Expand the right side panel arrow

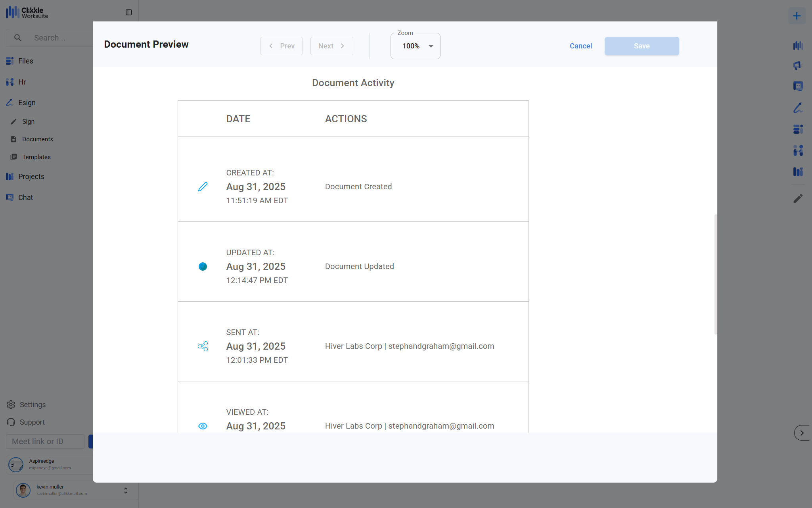[x=802, y=433]
